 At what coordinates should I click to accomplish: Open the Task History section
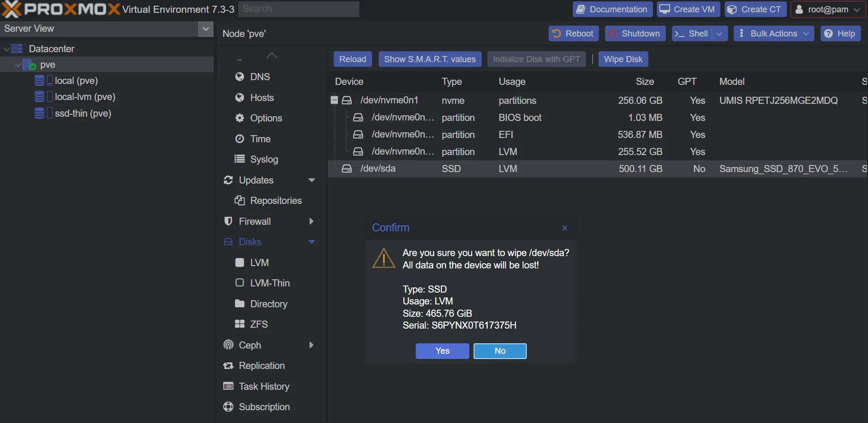[264, 386]
